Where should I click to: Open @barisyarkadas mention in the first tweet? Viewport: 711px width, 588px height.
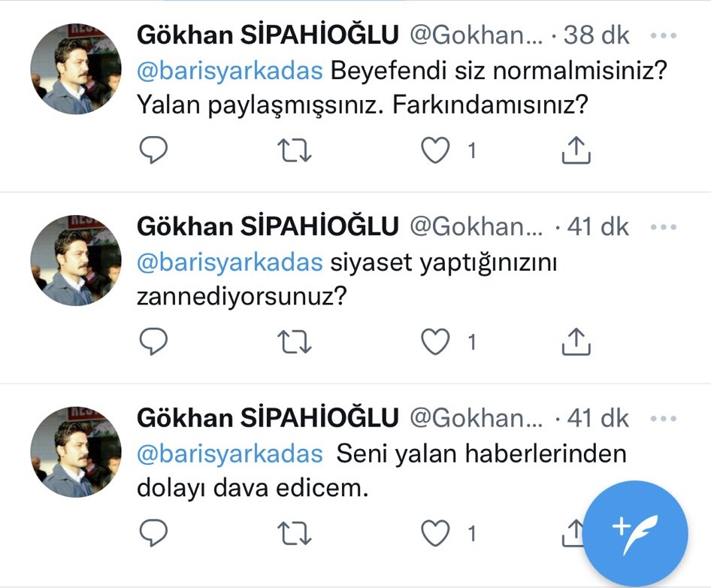coord(230,72)
